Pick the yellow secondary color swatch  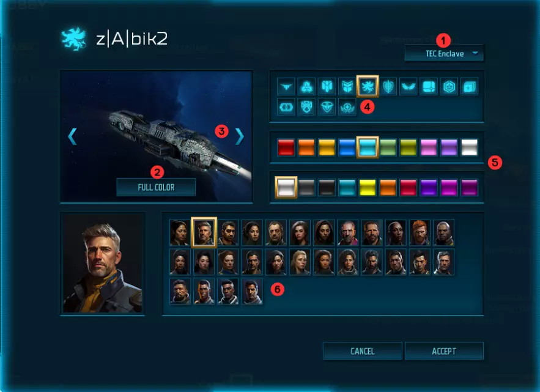coord(368,188)
